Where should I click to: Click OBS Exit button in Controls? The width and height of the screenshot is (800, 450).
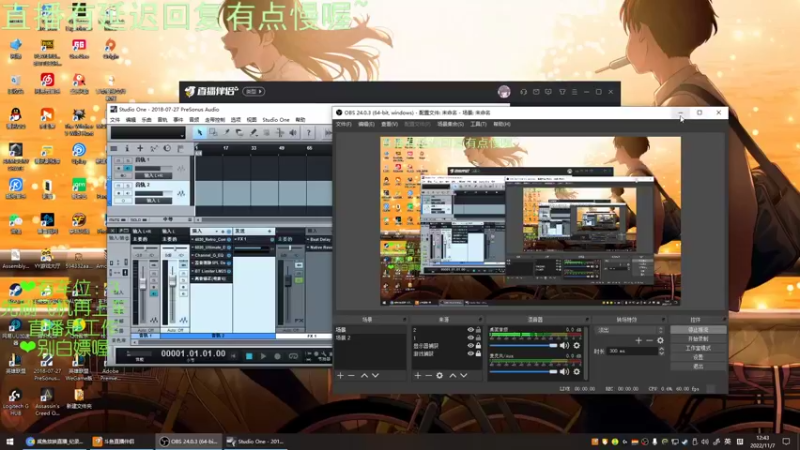pyautogui.click(x=698, y=366)
